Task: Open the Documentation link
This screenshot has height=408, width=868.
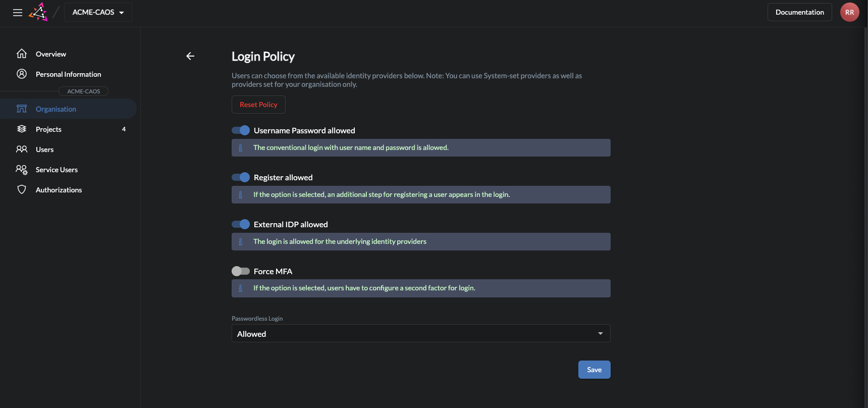Action: pos(799,12)
